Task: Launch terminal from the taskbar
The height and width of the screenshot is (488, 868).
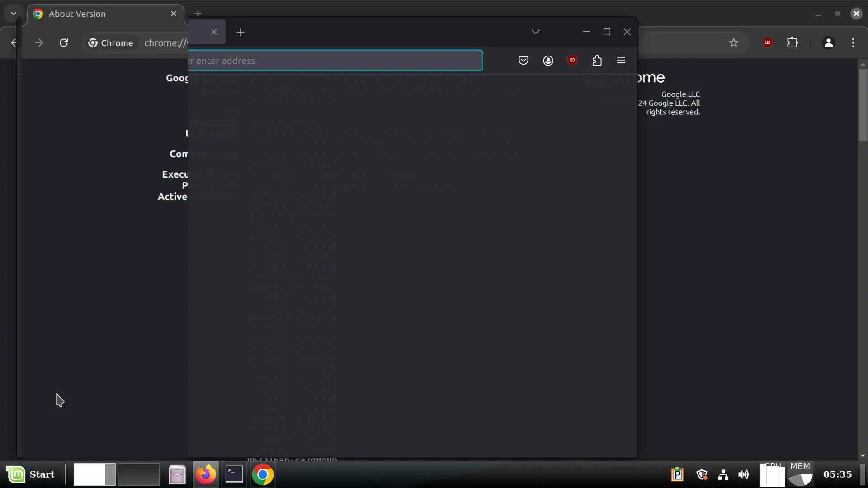Action: pos(234,474)
